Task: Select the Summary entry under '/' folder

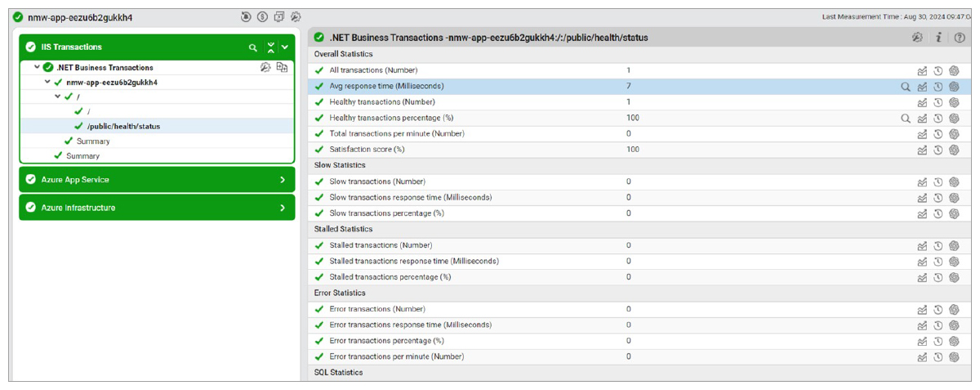Action: (x=93, y=141)
